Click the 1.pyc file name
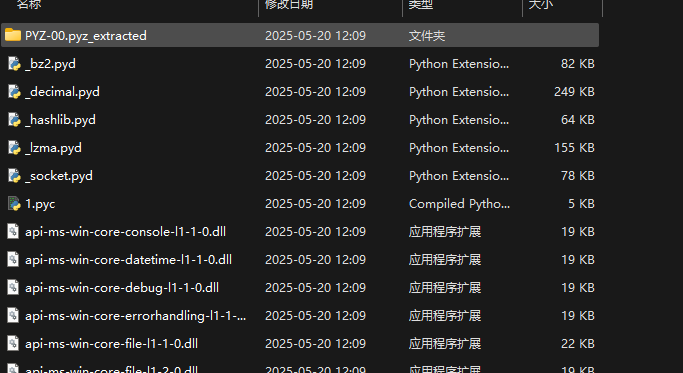The height and width of the screenshot is (373, 683). [x=40, y=204]
